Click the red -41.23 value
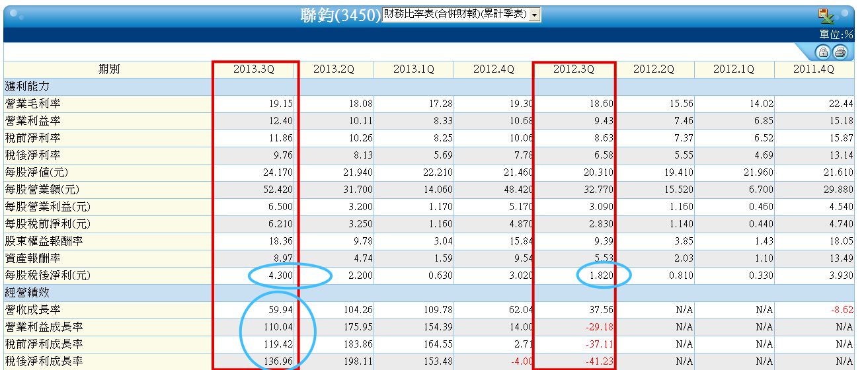The width and height of the screenshot is (868, 370). pos(598,361)
